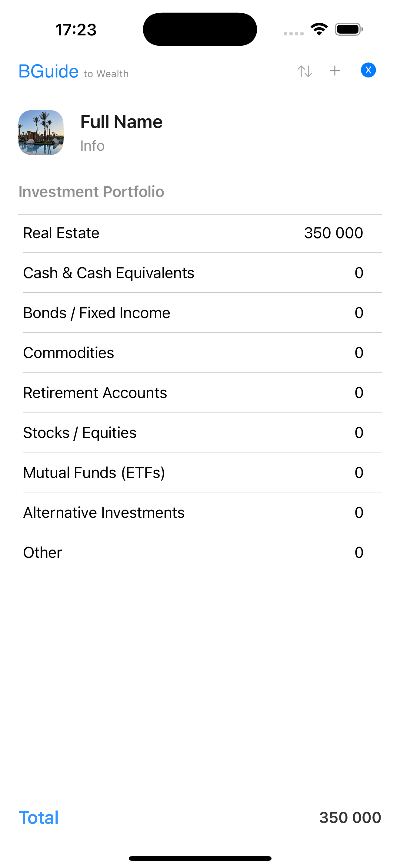Image resolution: width=400 pixels, height=868 pixels.
Task: Tap the blue Total label
Action: 38,817
